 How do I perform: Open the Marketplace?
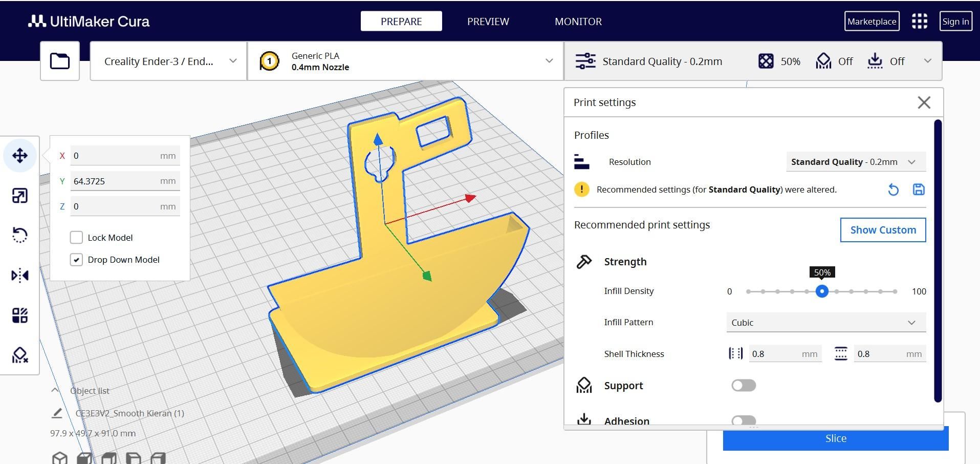872,21
